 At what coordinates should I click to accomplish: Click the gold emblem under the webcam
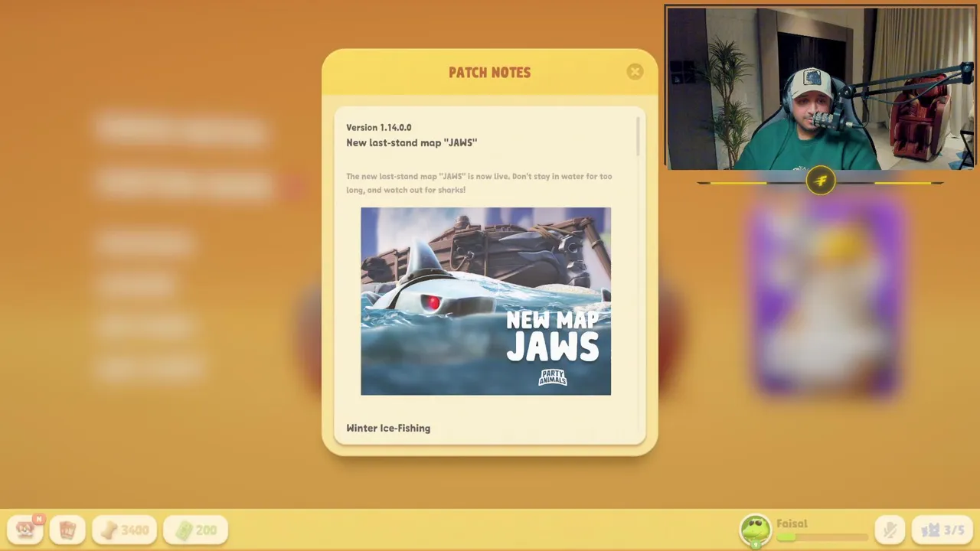coord(821,181)
